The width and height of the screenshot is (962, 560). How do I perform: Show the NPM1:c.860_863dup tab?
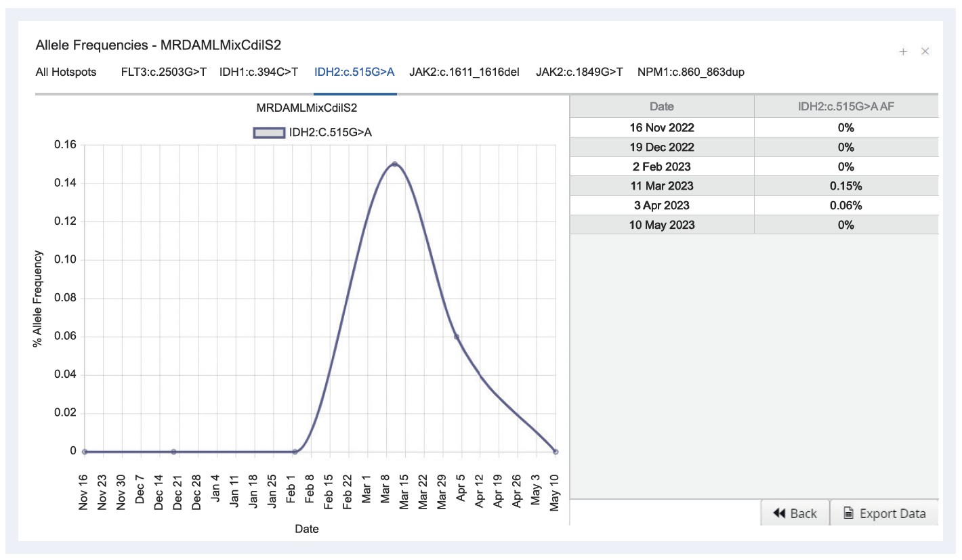[x=691, y=72]
